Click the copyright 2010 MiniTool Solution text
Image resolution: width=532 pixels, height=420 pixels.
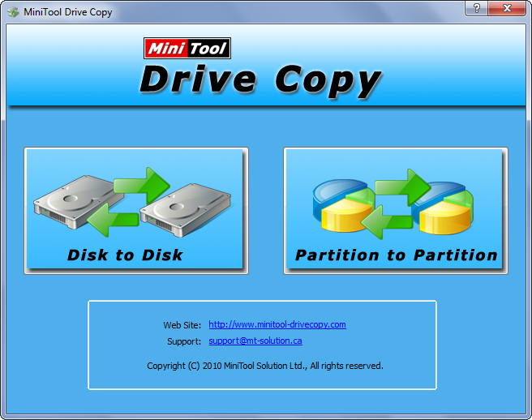pyautogui.click(x=265, y=366)
